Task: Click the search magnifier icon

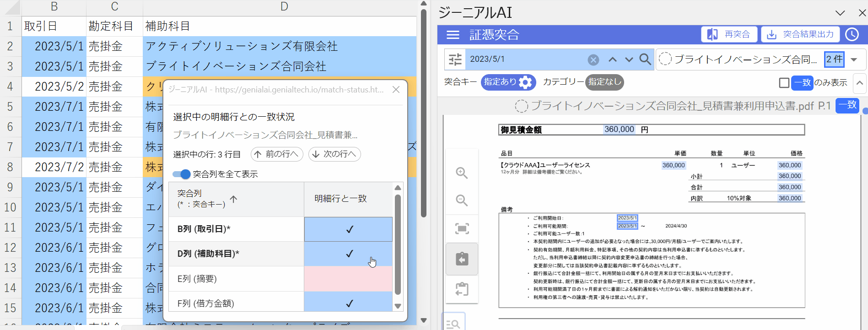Action: pyautogui.click(x=645, y=59)
